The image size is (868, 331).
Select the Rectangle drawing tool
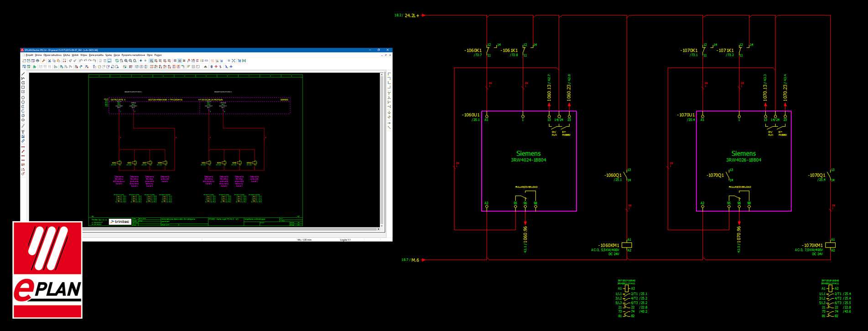point(23,87)
